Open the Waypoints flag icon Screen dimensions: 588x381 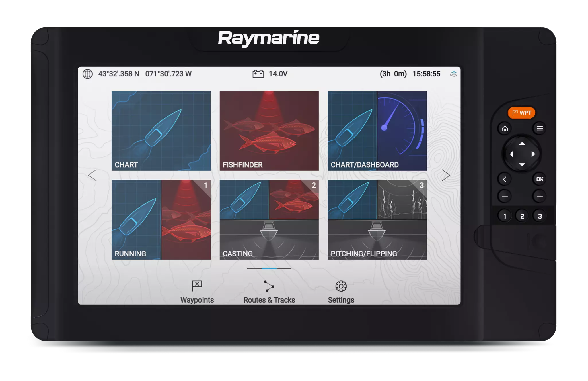[x=197, y=286]
